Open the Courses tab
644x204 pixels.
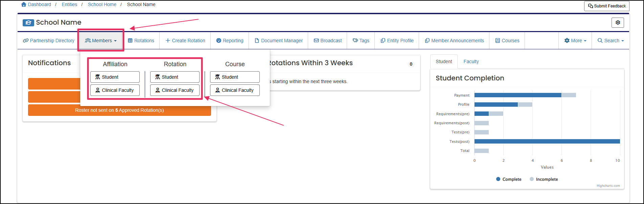coord(507,41)
